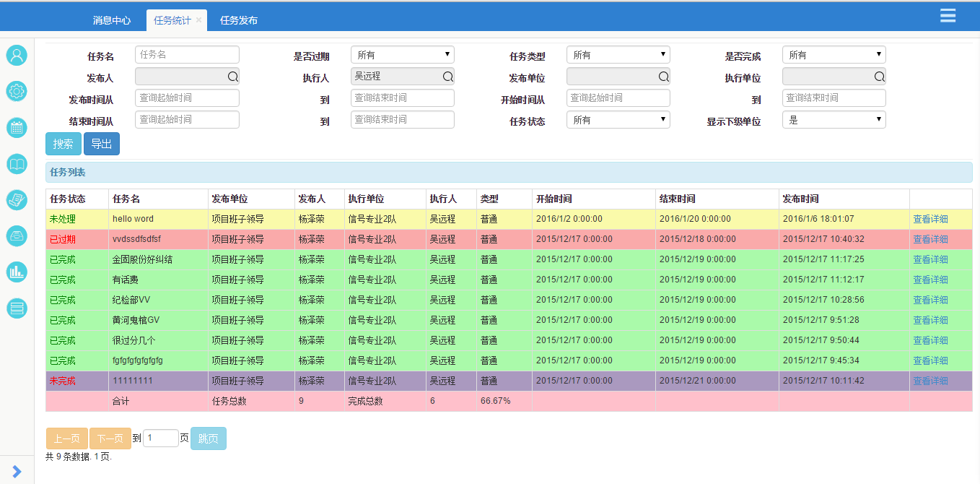980x484 pixels.
Task: Open the hamburger menu at top right
Action: [x=948, y=16]
